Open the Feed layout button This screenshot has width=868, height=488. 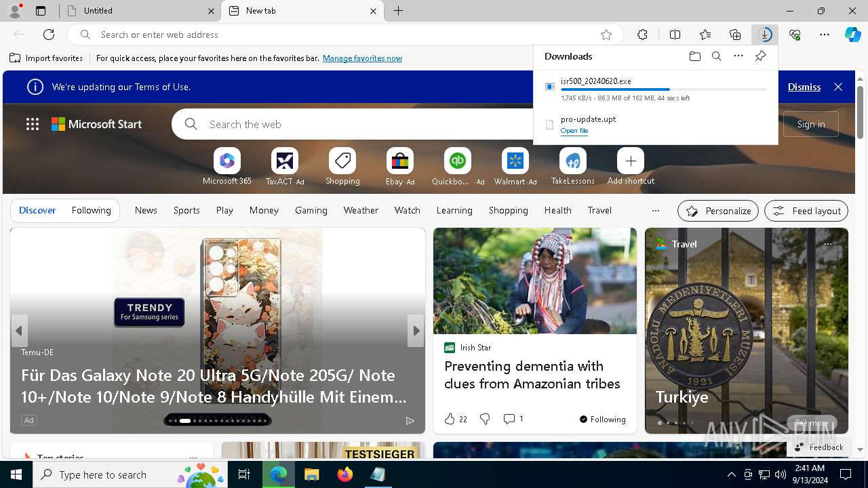(x=806, y=211)
